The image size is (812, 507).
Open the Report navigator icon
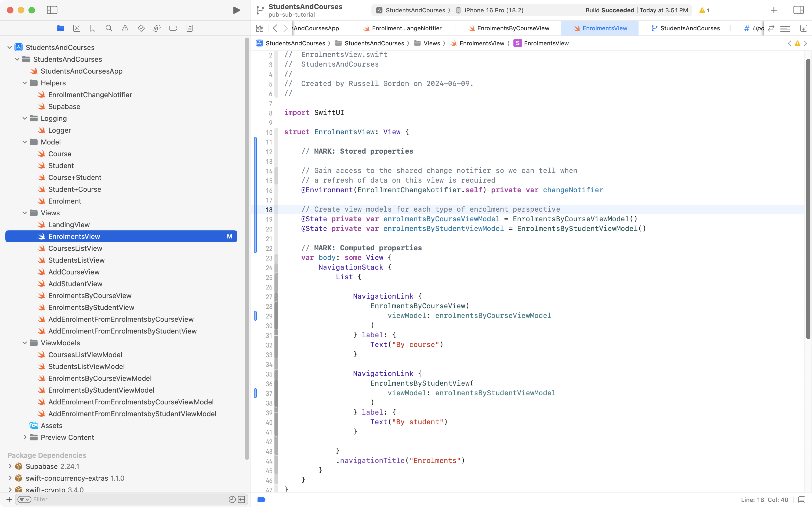pos(189,28)
